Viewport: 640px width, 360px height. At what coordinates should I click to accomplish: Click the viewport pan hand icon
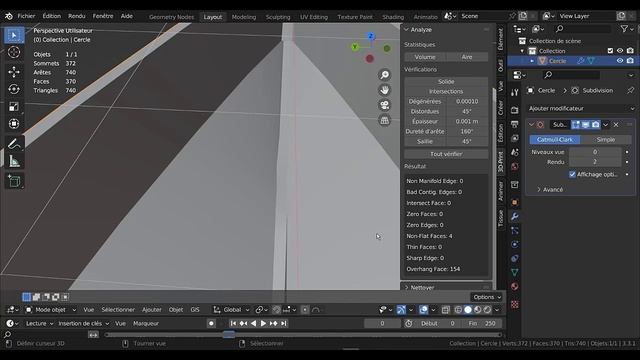click(x=384, y=90)
